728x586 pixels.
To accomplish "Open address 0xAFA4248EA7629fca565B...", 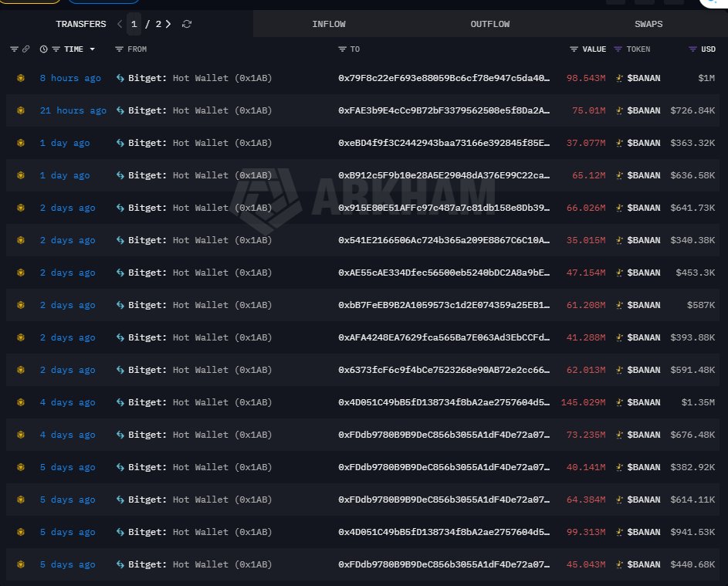I will click(444, 337).
